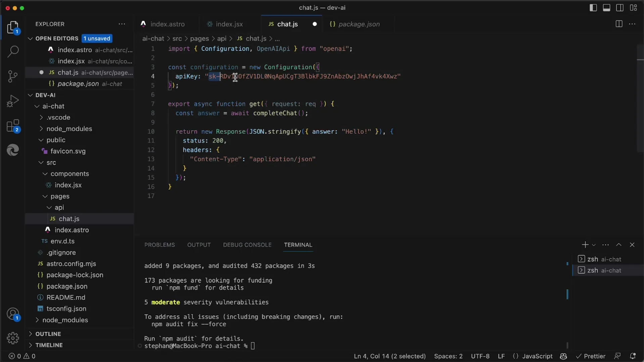The height and width of the screenshot is (362, 644).
Task: Open favicon.svg in file tree
Action: (79, 151)
